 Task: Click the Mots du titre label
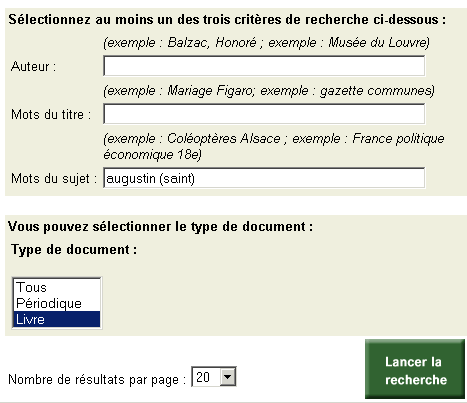pos(51,114)
